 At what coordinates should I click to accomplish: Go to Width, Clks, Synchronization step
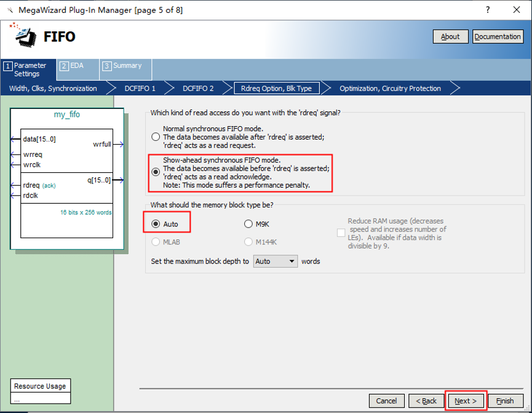53,89
